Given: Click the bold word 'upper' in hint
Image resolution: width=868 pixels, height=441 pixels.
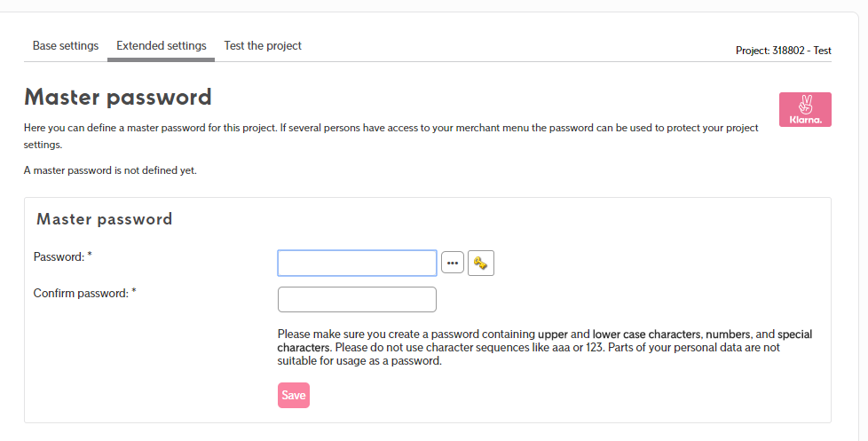Looking at the screenshot, I should [552, 335].
